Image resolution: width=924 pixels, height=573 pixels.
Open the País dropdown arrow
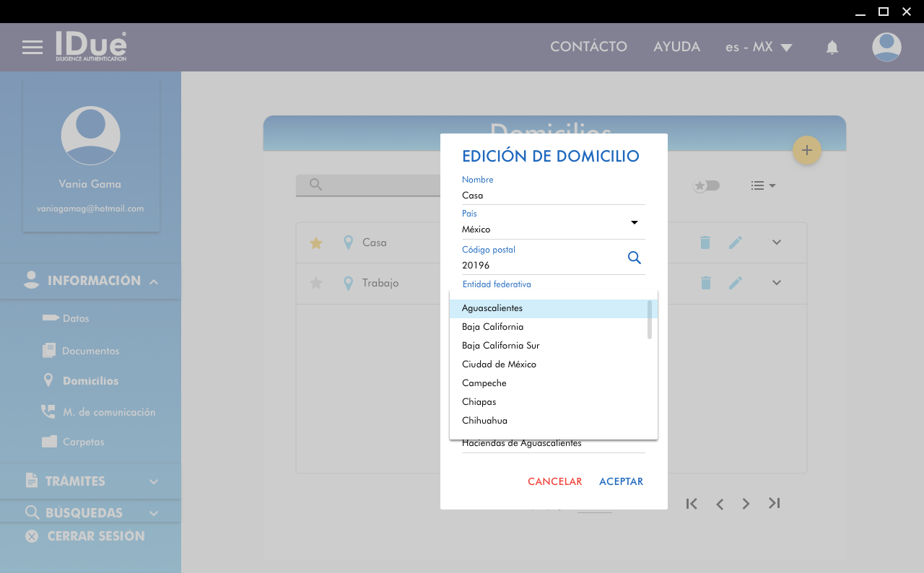pos(634,222)
